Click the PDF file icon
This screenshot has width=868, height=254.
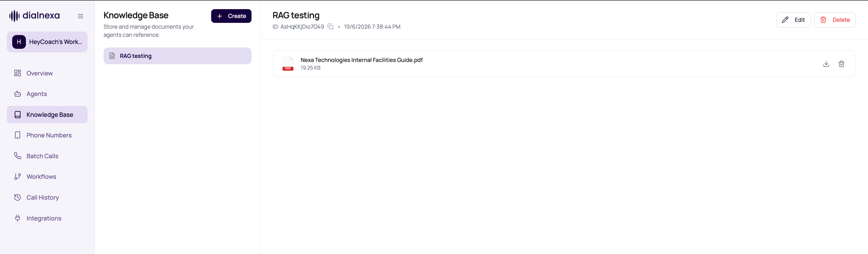pyautogui.click(x=288, y=64)
